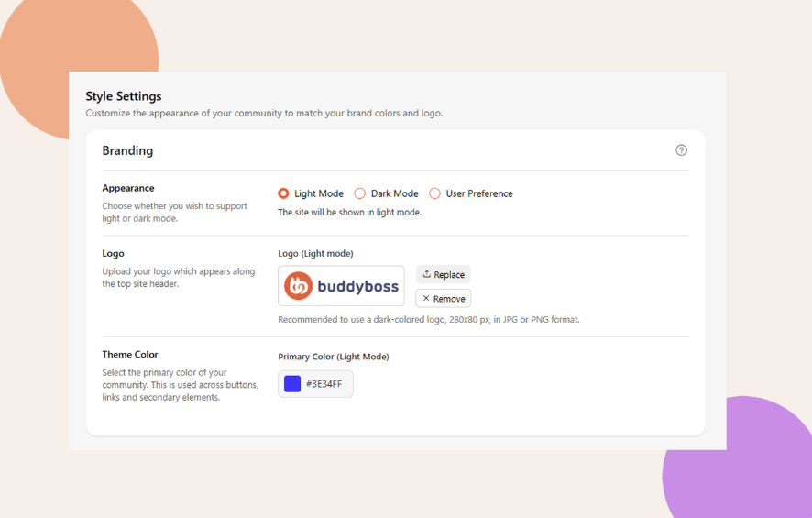
Task: Click the 'Logo' row label
Action: point(113,253)
